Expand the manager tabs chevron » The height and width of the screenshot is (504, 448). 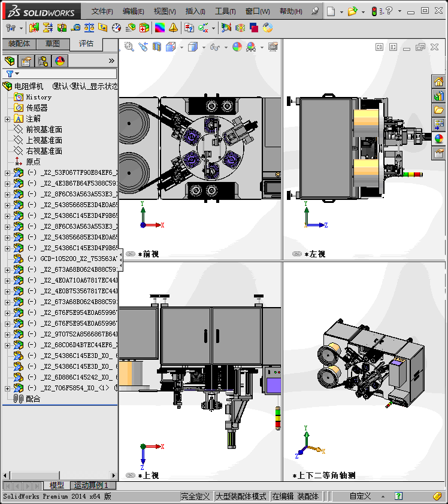[111, 60]
